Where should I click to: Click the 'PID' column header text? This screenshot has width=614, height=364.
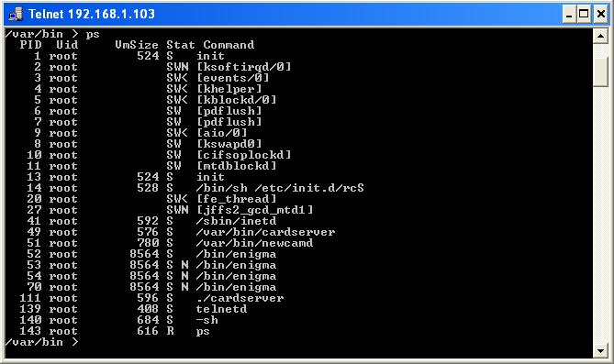tap(30, 45)
